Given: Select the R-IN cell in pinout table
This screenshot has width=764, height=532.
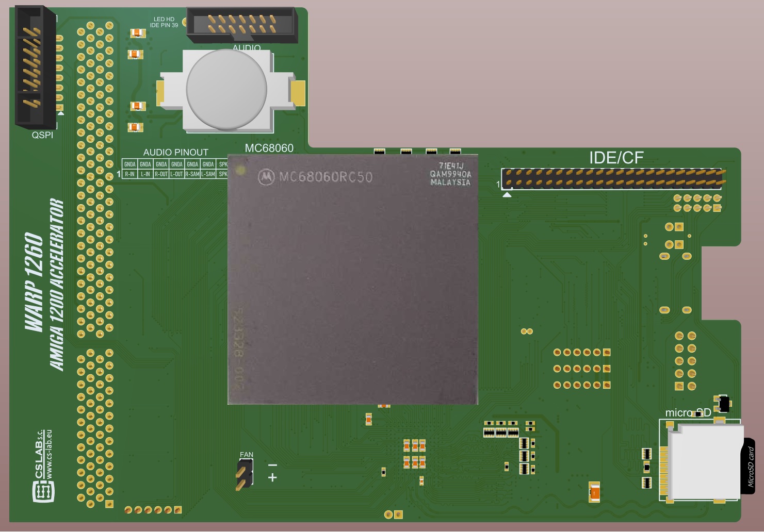Looking at the screenshot, I should pyautogui.click(x=129, y=174).
